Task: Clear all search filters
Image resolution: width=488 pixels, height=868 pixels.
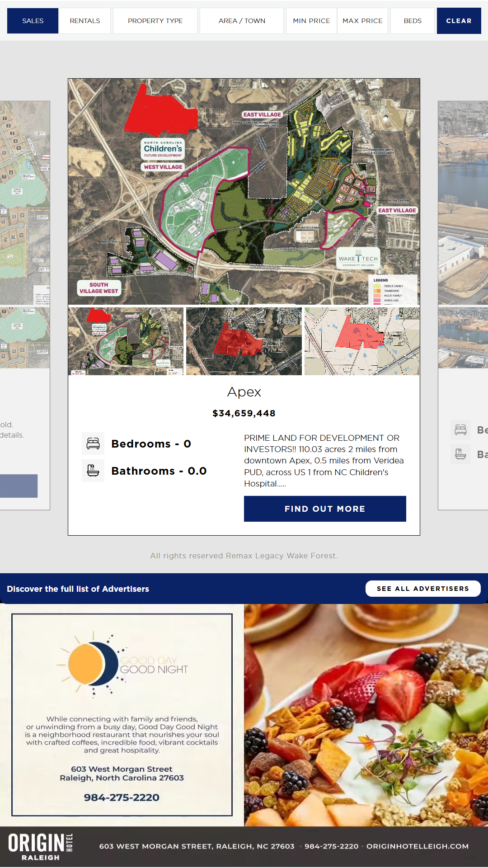Action: [x=459, y=21]
